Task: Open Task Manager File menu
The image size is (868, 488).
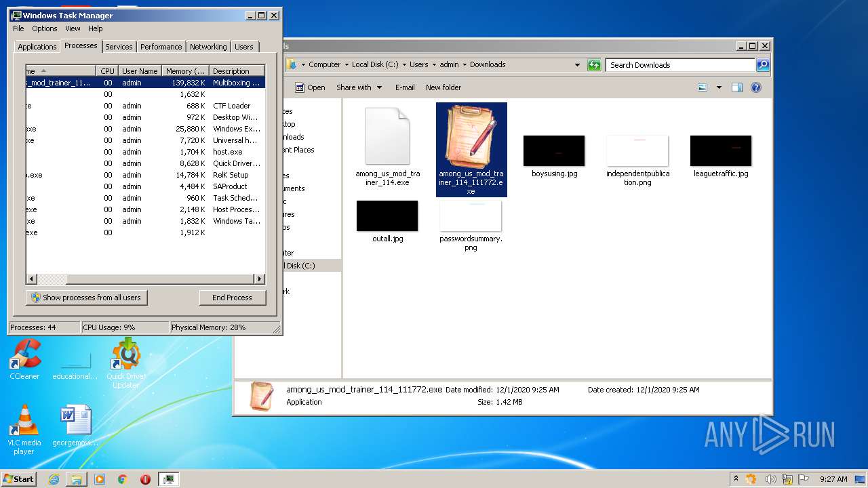Action: tap(18, 28)
